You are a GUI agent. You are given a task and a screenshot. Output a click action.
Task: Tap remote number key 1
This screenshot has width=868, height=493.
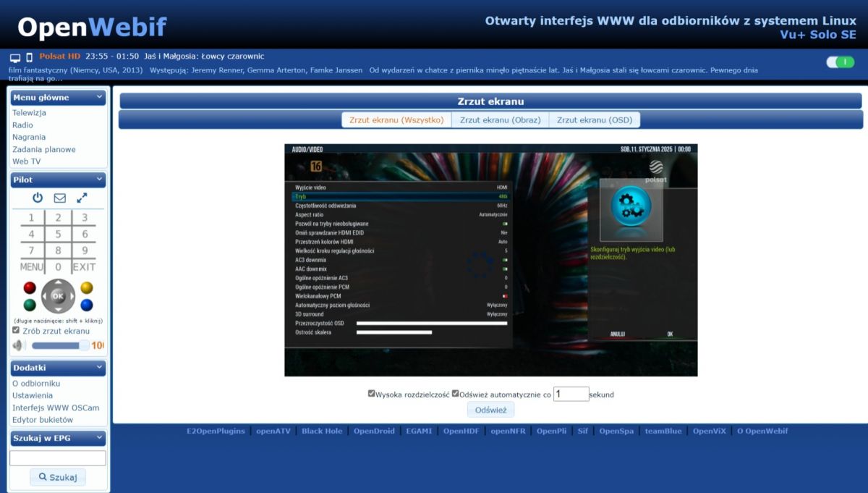(x=31, y=218)
